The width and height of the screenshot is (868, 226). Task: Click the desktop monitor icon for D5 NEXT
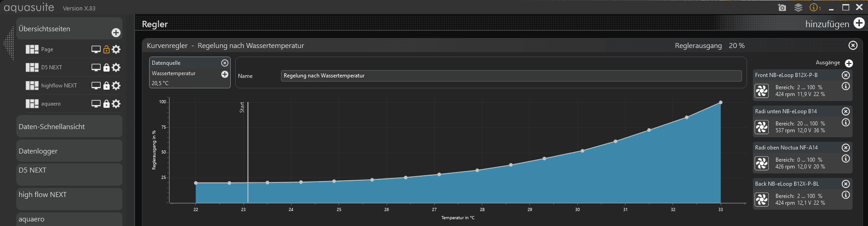tap(96, 67)
